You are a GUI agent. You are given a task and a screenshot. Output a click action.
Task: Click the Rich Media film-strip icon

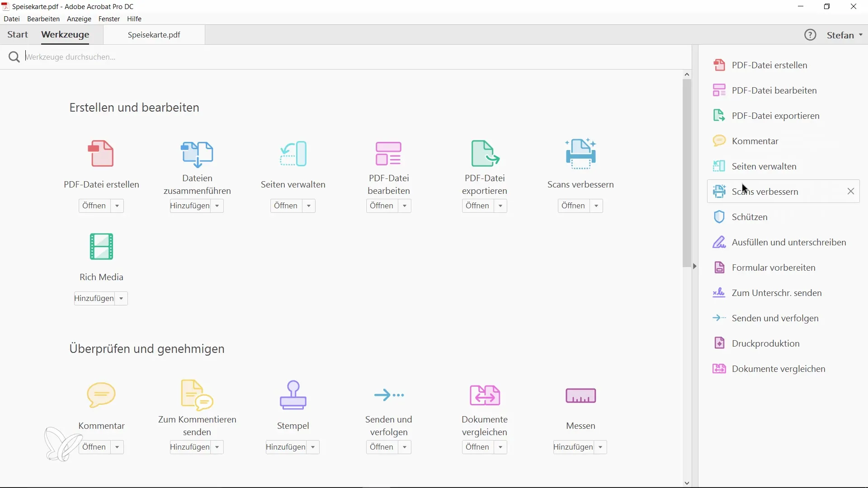pyautogui.click(x=101, y=247)
